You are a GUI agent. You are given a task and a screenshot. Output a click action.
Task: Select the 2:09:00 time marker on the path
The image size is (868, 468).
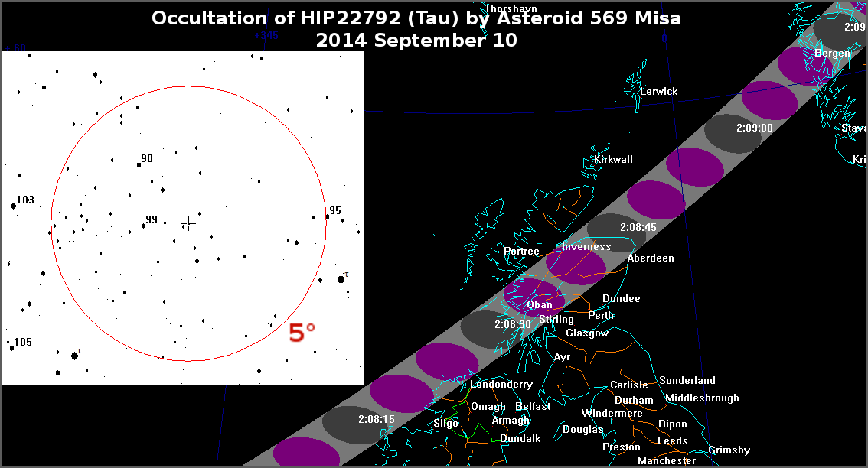753,128
